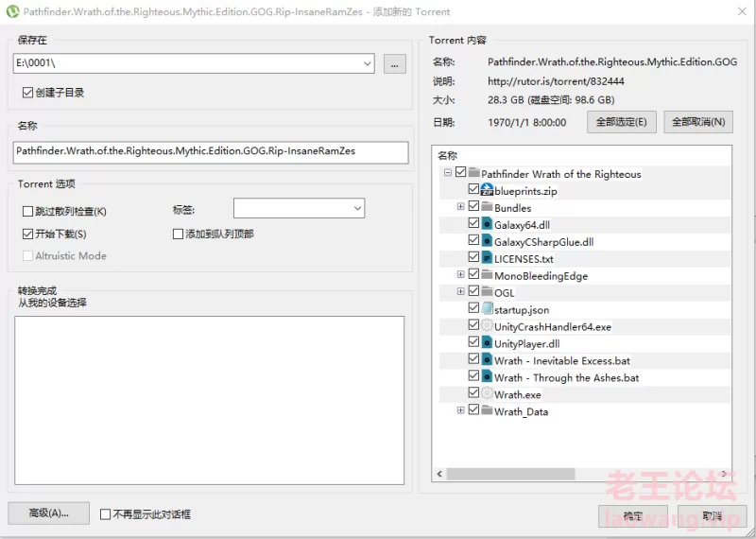Select the Wrath - Inevitable Excess.bat row
The width and height of the screenshot is (756, 539).
point(585,360)
